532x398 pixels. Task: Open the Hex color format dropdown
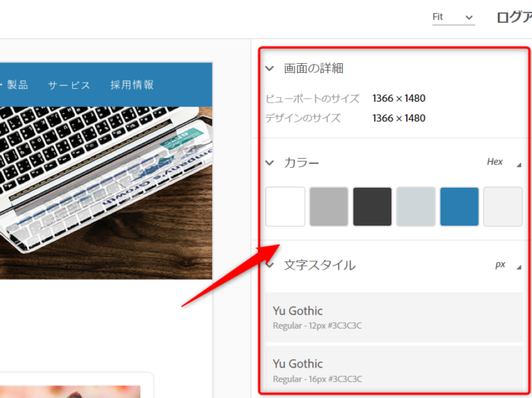tap(503, 163)
